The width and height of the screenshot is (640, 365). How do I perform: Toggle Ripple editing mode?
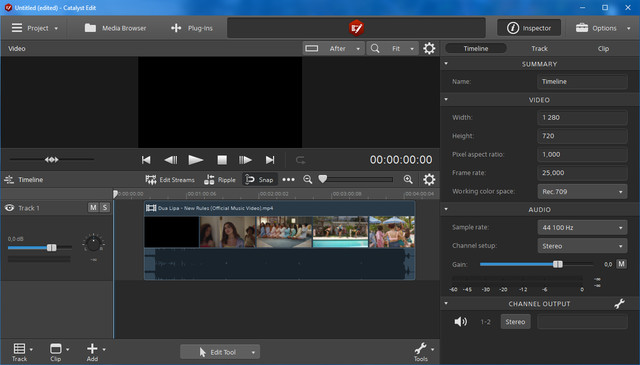coord(220,180)
